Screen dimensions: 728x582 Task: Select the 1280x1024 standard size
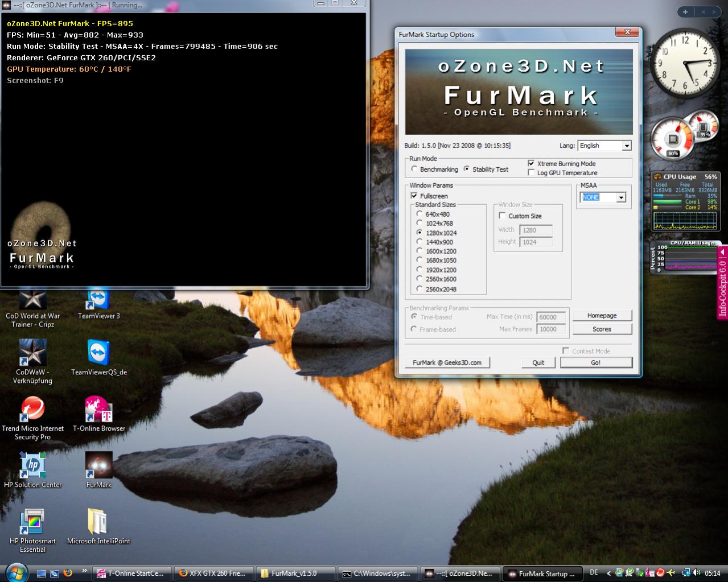[419, 233]
